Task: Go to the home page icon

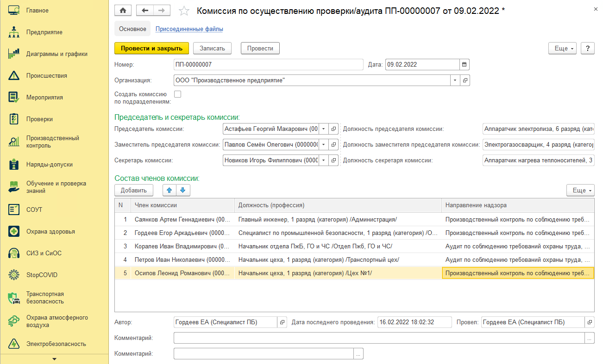Action: point(123,10)
